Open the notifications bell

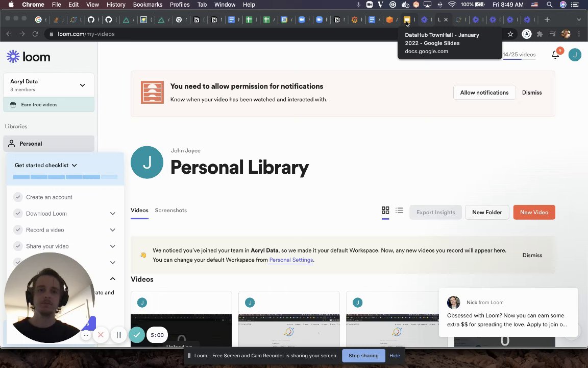[x=555, y=55]
